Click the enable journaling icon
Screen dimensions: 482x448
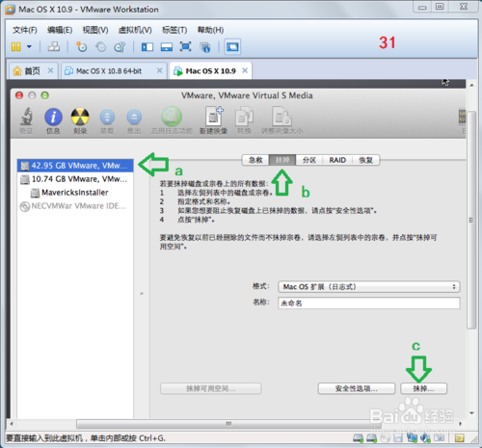pyautogui.click(x=172, y=120)
